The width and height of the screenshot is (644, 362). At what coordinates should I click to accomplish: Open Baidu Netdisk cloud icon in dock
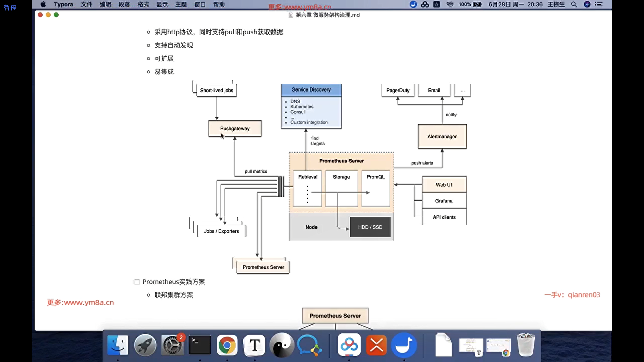(349, 345)
